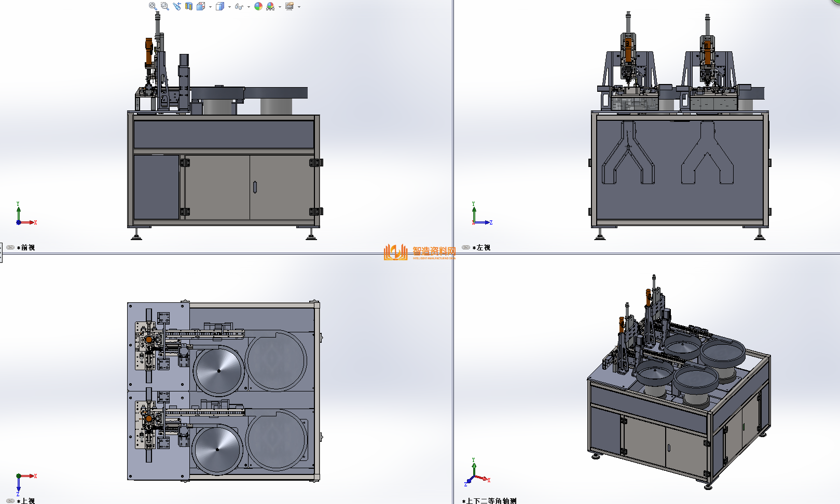Open the Hide/Show Items dropdown arrow
The height and width of the screenshot is (504, 840).
[x=249, y=7]
